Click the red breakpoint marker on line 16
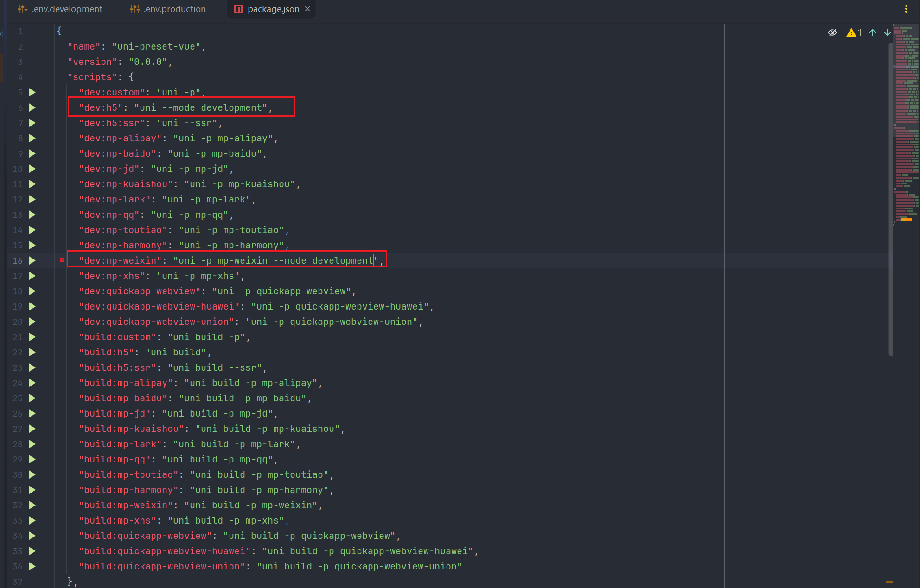 [62, 260]
